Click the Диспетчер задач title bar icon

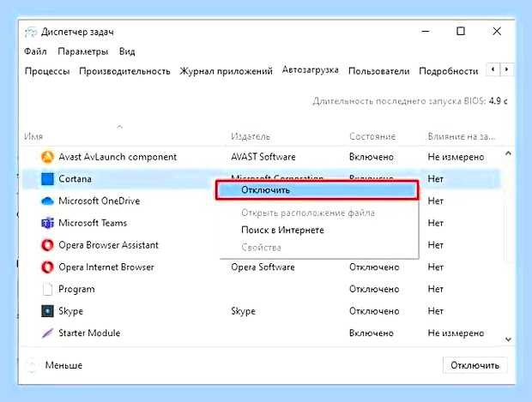tap(31, 33)
